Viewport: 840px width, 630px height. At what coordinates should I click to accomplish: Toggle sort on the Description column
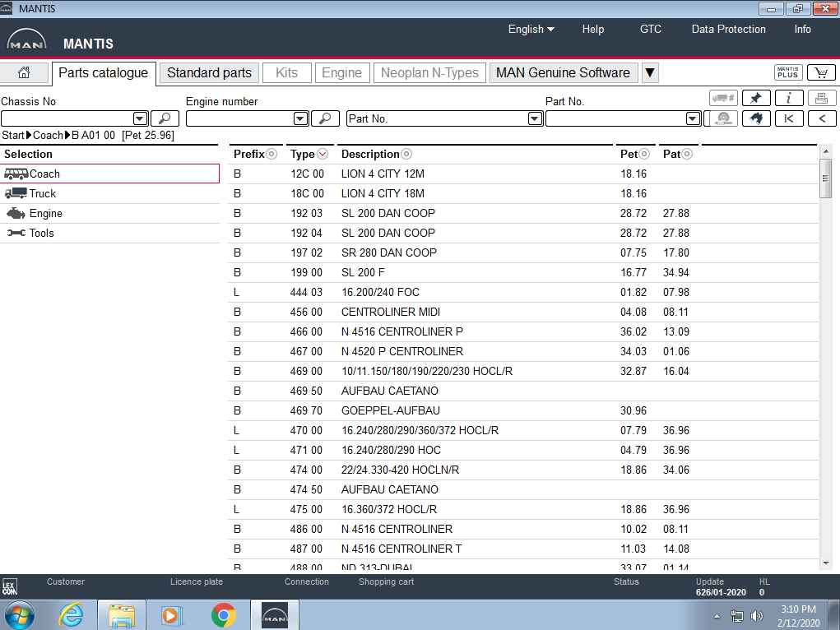(406, 154)
